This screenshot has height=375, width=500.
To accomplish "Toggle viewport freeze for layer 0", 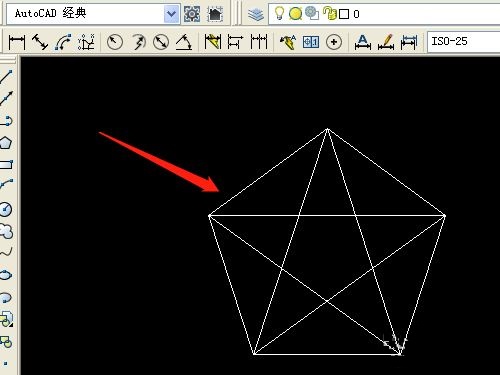I will [312, 14].
